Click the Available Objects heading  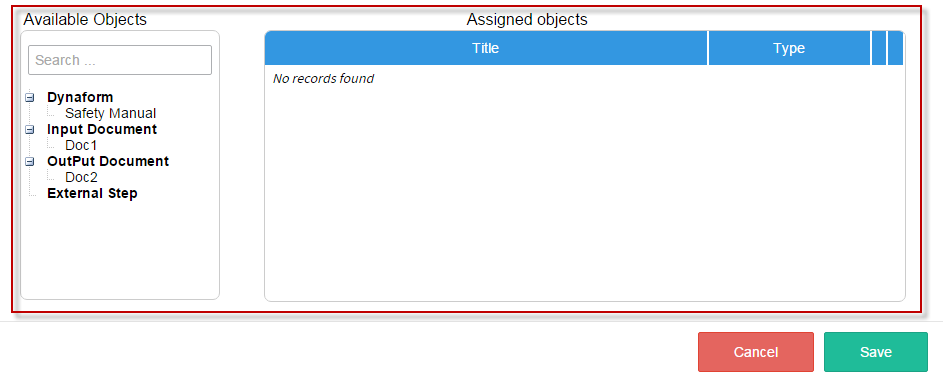(85, 19)
